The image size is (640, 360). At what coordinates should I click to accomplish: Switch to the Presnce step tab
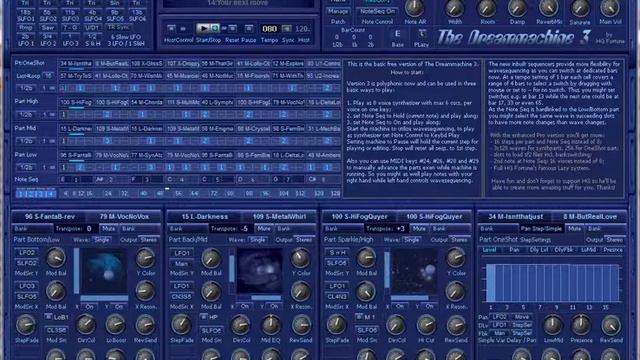(x=613, y=250)
